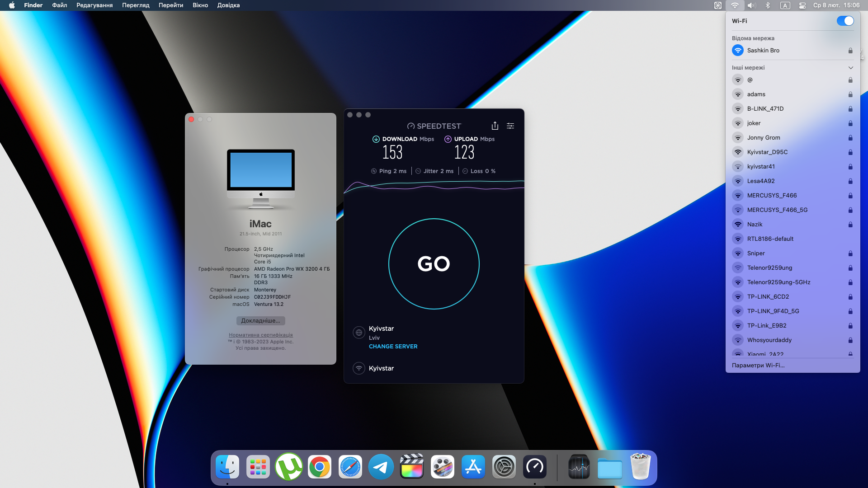Open Control Center from menu bar
Viewport: 868px width, 488px height.
pos(802,5)
